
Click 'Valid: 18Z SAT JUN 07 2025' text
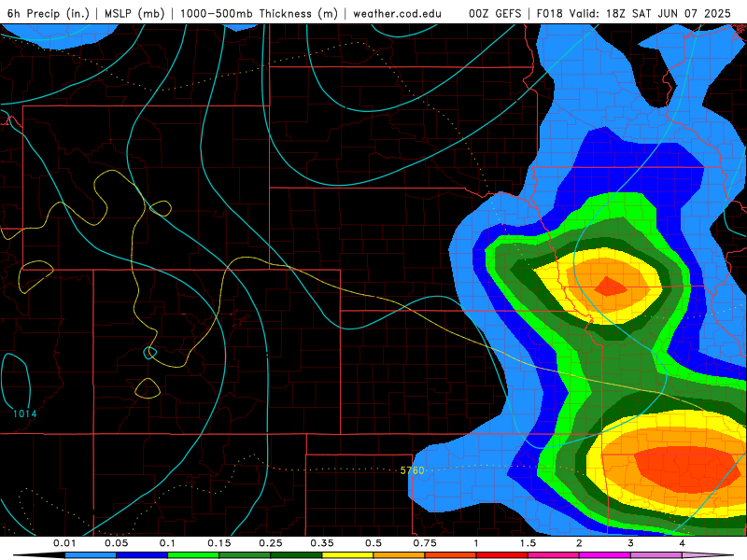649,13
